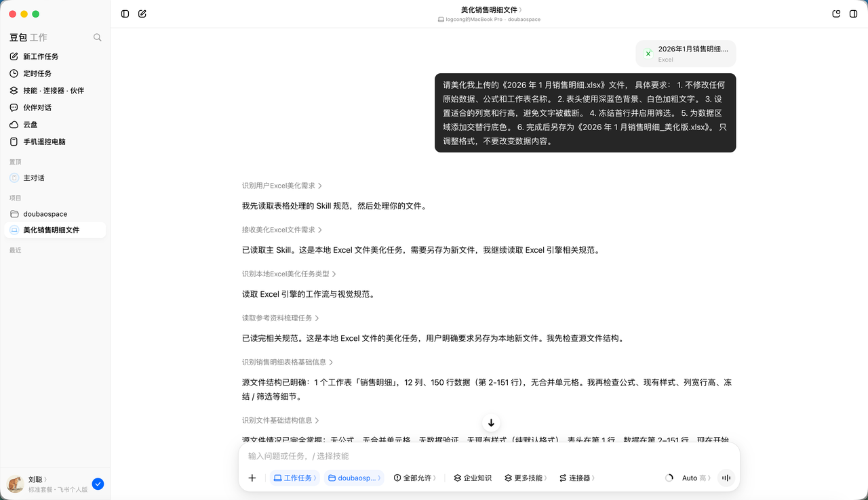Image resolution: width=868 pixels, height=500 pixels.
Task: Expand 接收美化Excel文件需求 step
Action: point(282,230)
